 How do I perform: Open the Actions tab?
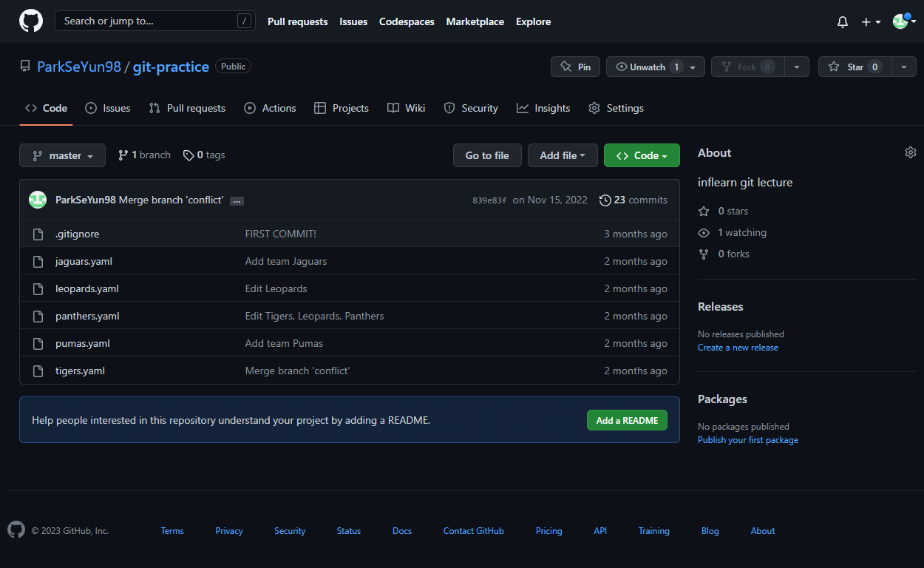(270, 108)
